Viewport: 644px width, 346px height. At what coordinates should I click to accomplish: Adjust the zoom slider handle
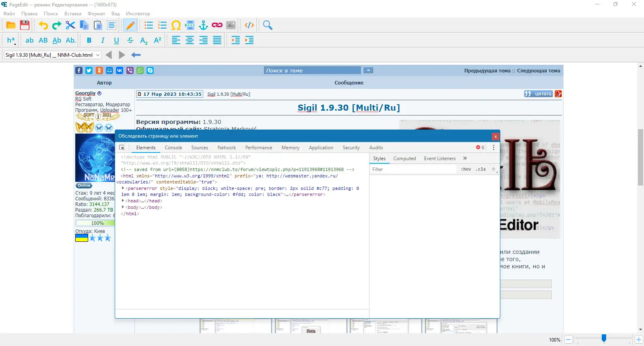point(604,338)
